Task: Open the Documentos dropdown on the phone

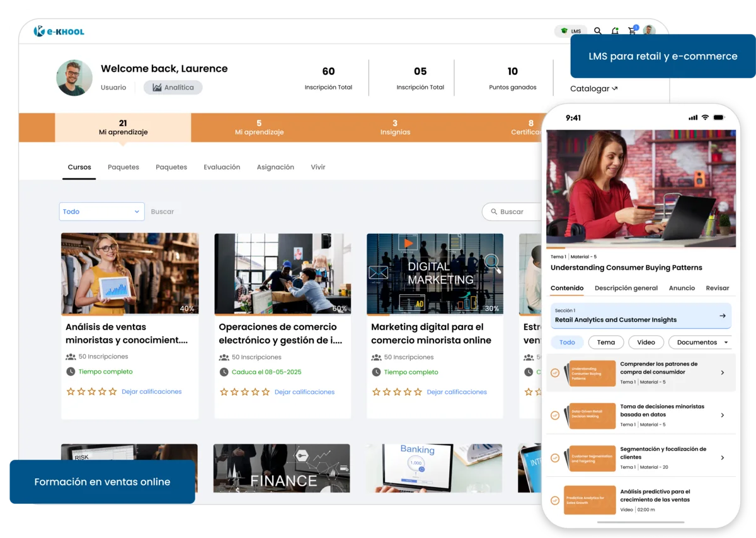Action: click(x=699, y=342)
